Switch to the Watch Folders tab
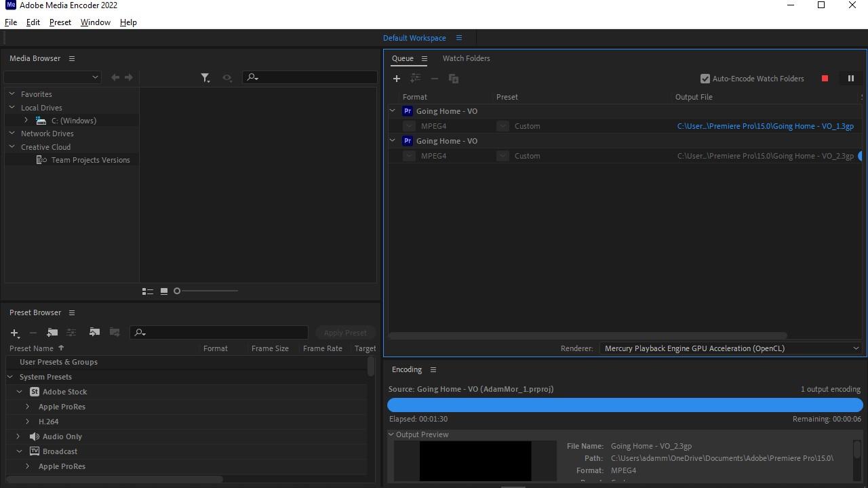Screen dimensions: 868x488 coord(467,58)
